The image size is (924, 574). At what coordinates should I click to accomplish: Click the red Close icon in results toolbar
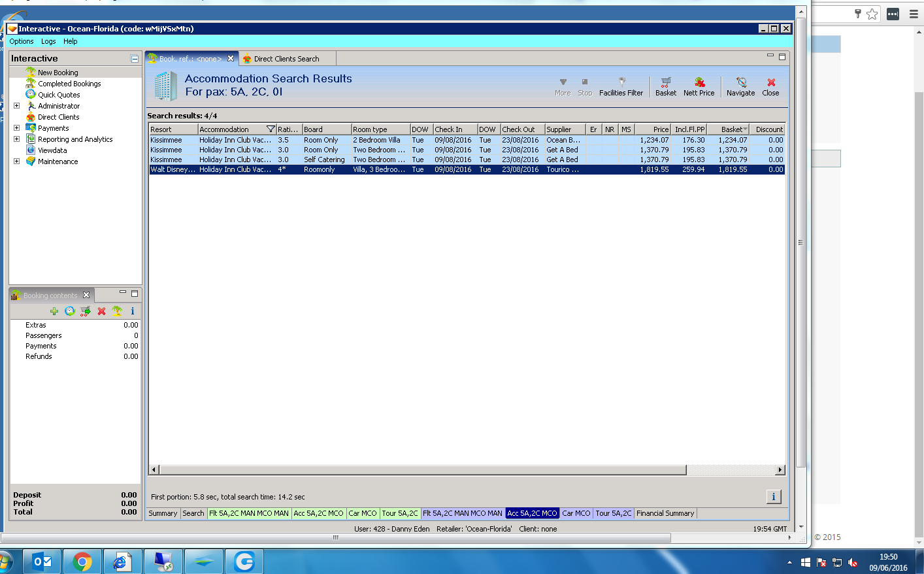click(x=771, y=82)
